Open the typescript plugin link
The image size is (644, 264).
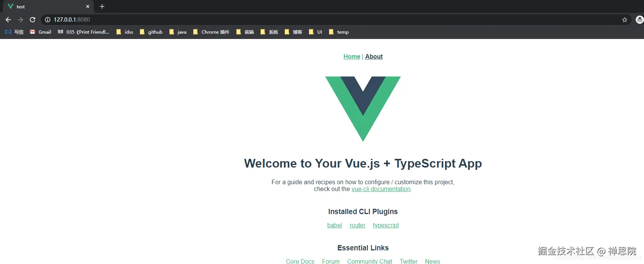click(x=386, y=225)
